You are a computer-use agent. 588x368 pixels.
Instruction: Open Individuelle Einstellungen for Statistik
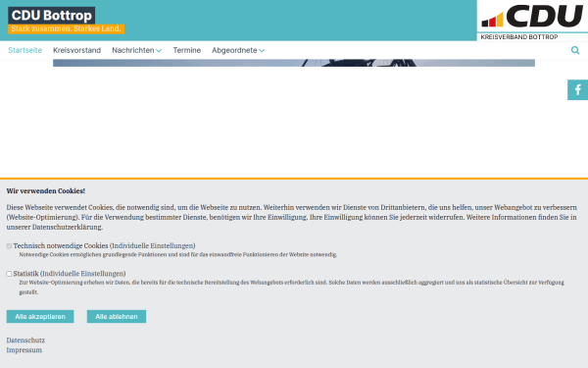tap(83, 274)
